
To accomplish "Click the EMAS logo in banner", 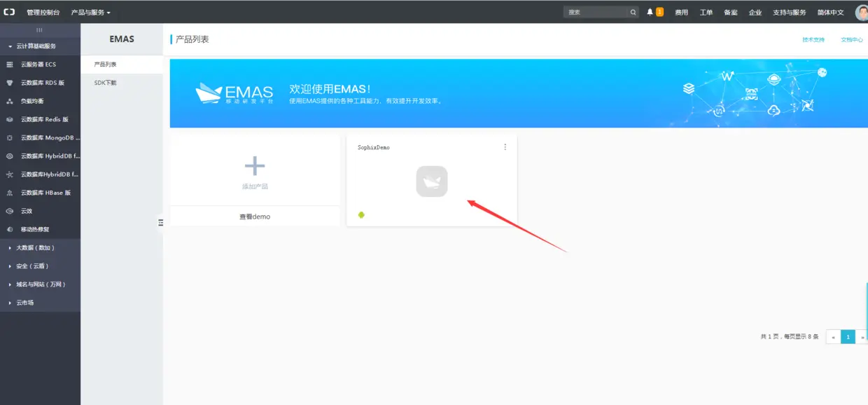I will click(x=234, y=94).
